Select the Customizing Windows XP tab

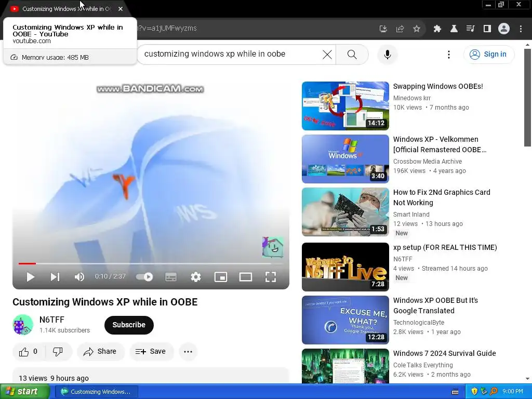coord(66,9)
